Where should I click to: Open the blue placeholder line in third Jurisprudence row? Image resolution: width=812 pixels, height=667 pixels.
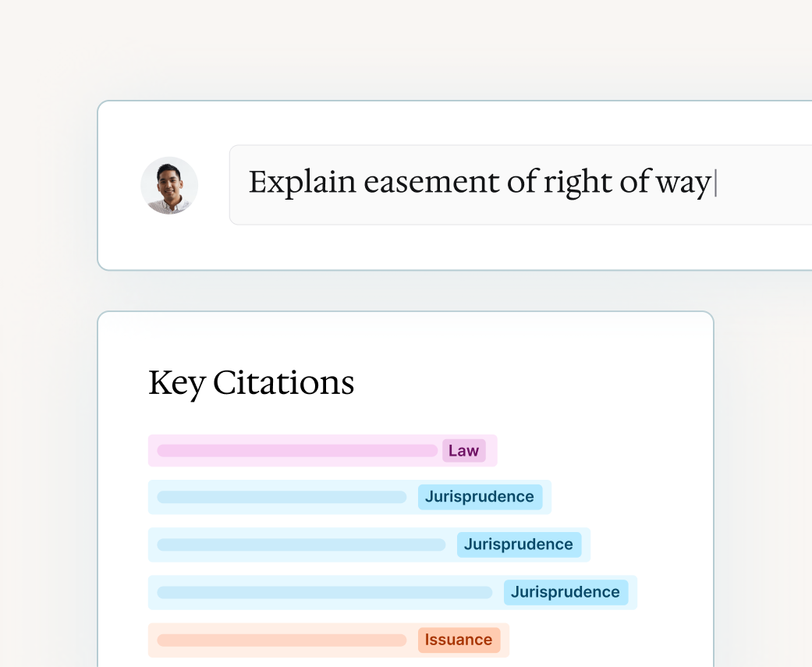(324, 592)
